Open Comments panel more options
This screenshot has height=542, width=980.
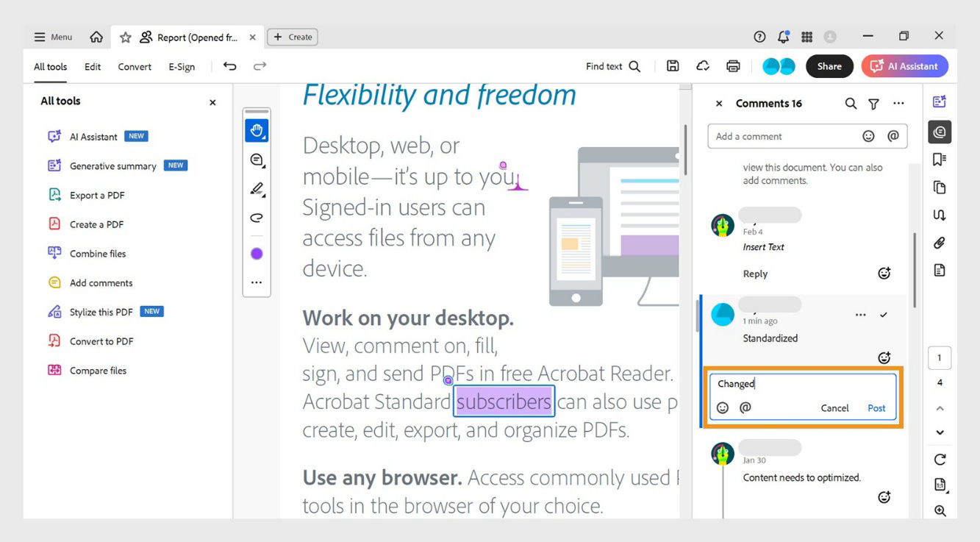click(898, 104)
